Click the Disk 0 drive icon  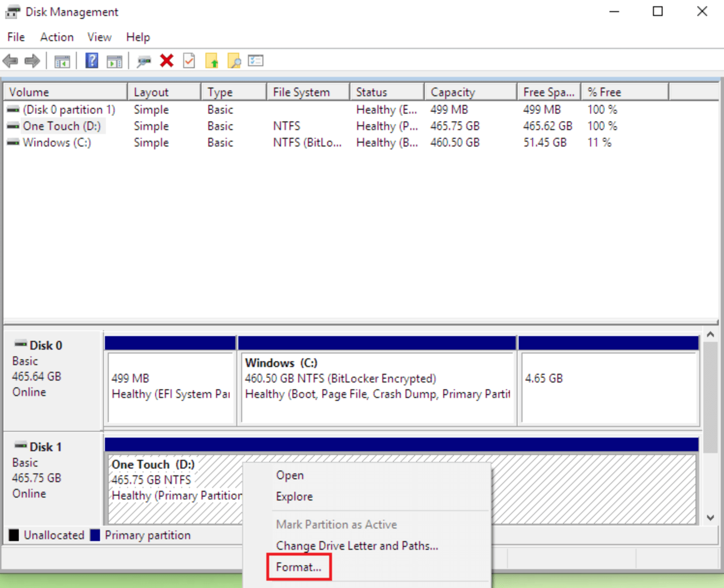tap(20, 344)
